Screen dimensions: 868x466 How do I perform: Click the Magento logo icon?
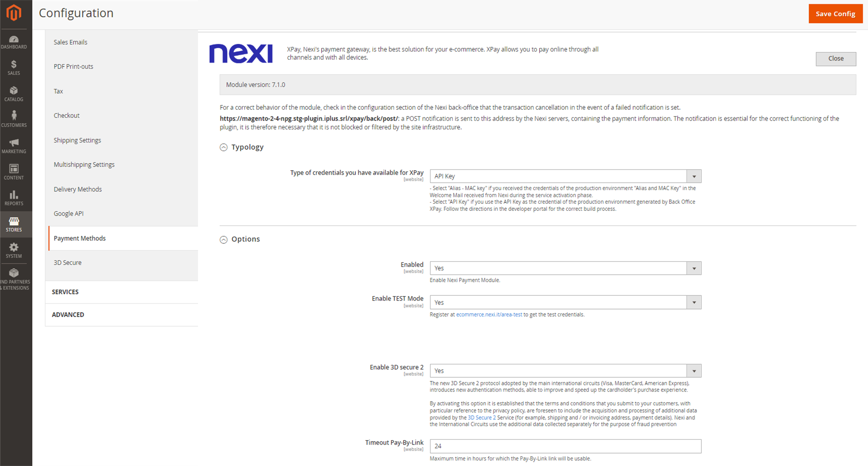14,13
